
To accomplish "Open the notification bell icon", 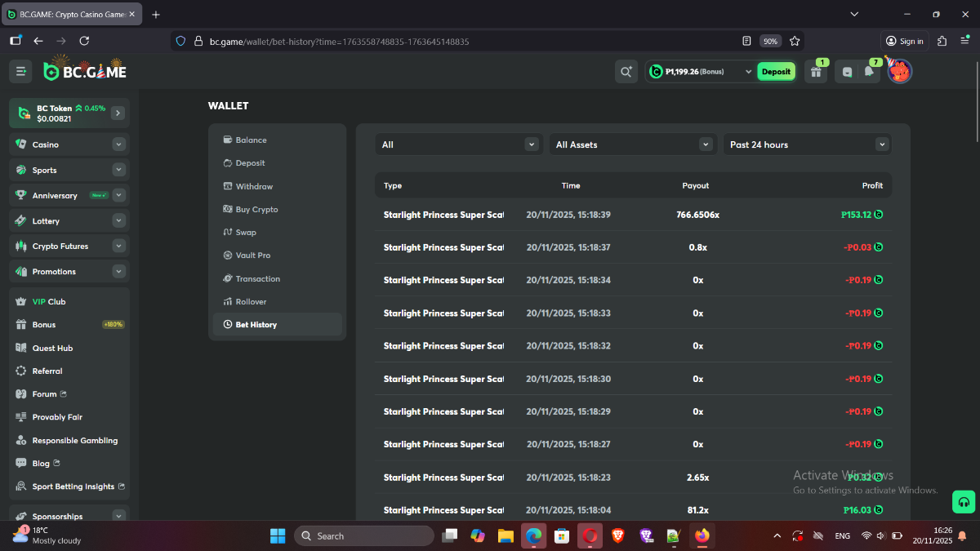I will (869, 72).
